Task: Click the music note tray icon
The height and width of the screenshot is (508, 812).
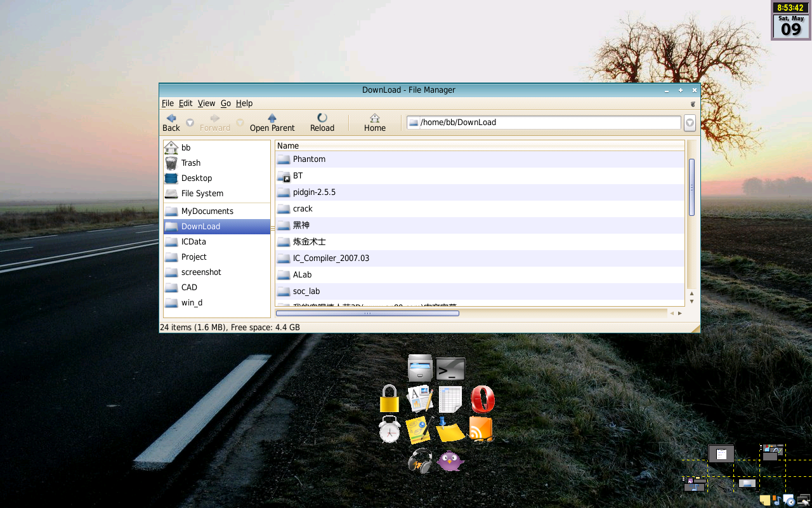Action: pos(776,500)
